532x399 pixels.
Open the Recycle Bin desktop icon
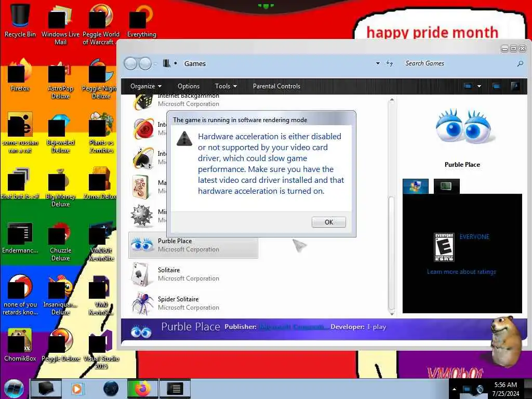point(20,20)
